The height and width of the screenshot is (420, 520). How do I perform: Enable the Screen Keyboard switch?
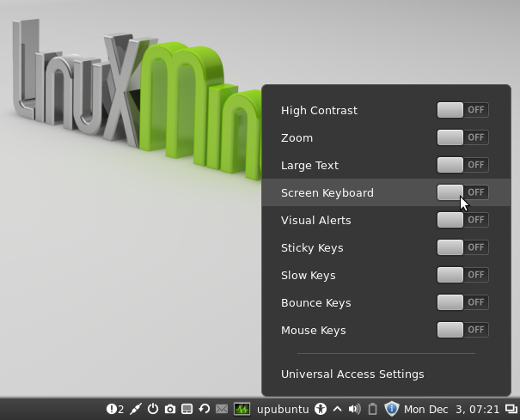coord(462,192)
